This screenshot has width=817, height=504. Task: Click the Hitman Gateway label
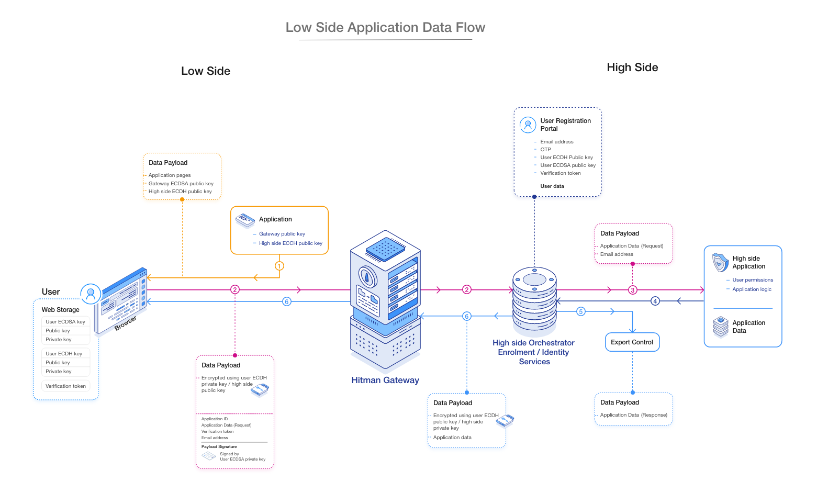(385, 380)
